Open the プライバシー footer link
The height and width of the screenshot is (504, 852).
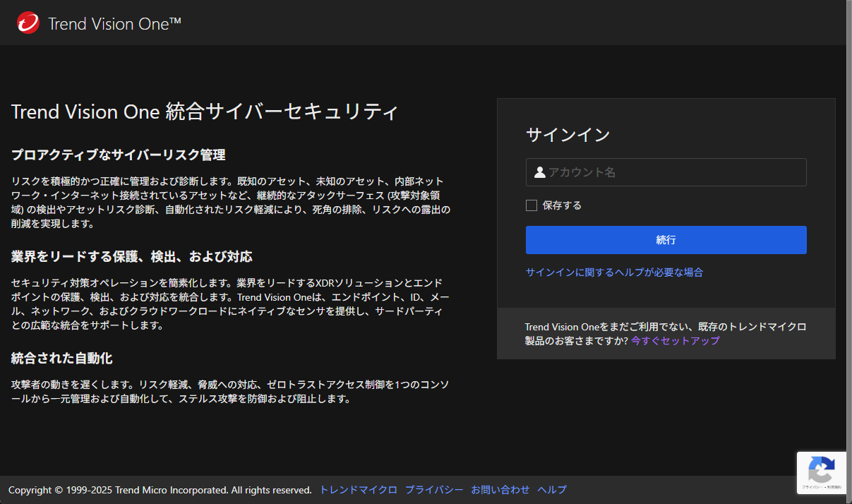(434, 489)
